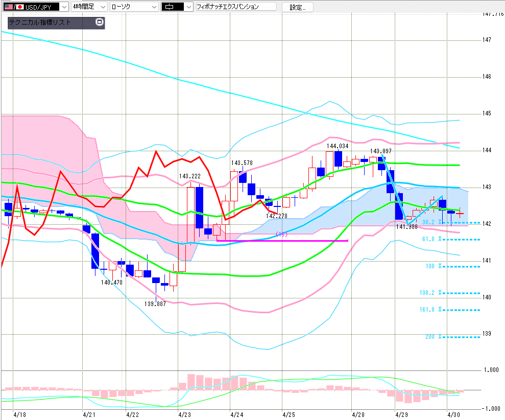Click the 143.897 price label
The height and width of the screenshot is (420, 505).
pos(381,151)
